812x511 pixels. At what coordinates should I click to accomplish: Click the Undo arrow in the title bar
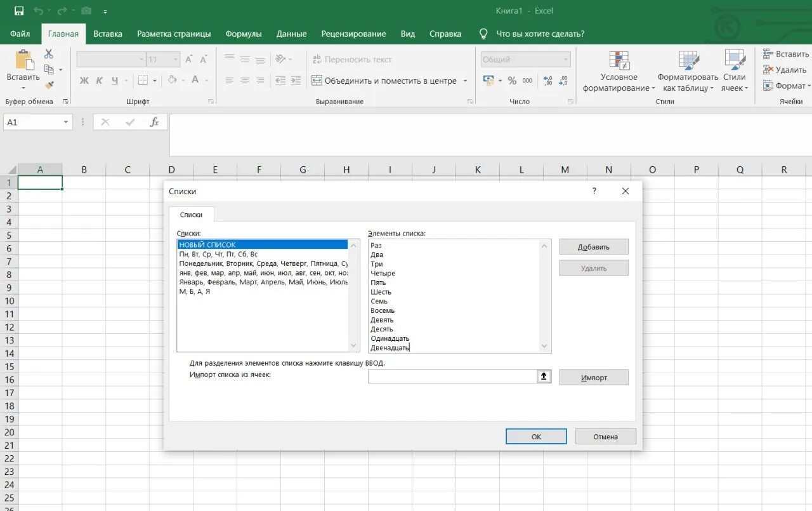pos(38,11)
